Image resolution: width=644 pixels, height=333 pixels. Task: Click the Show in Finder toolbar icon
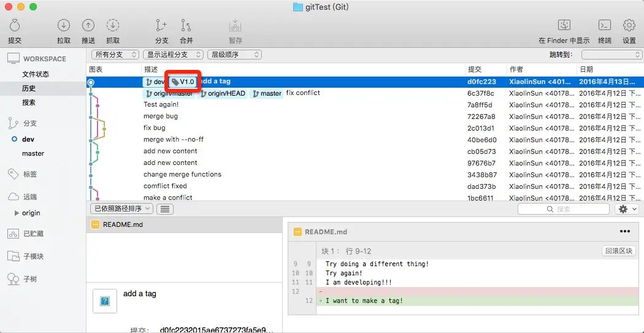tap(564, 26)
